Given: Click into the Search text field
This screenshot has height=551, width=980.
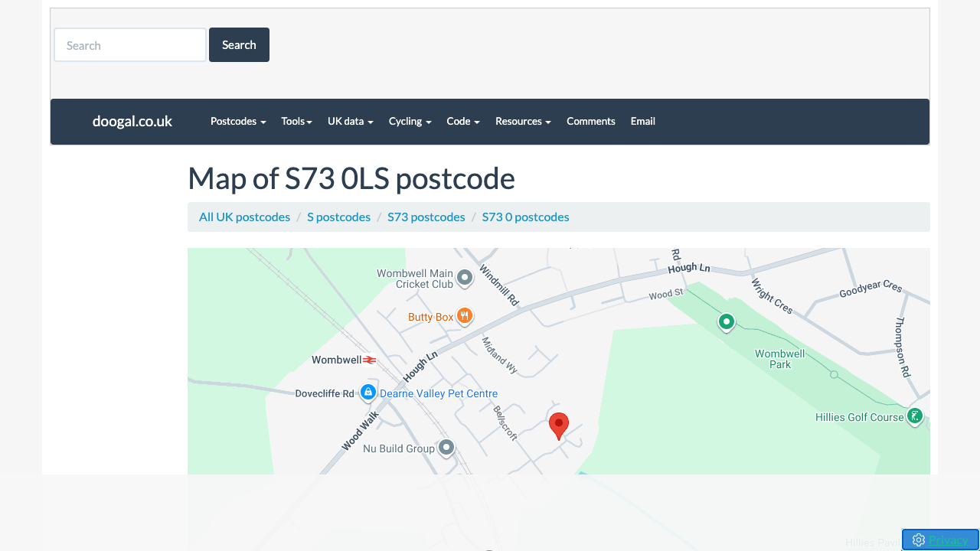Looking at the screenshot, I should pyautogui.click(x=130, y=45).
